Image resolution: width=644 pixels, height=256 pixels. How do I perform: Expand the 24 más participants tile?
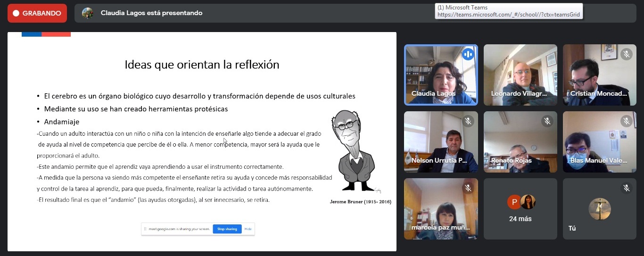[x=520, y=209]
